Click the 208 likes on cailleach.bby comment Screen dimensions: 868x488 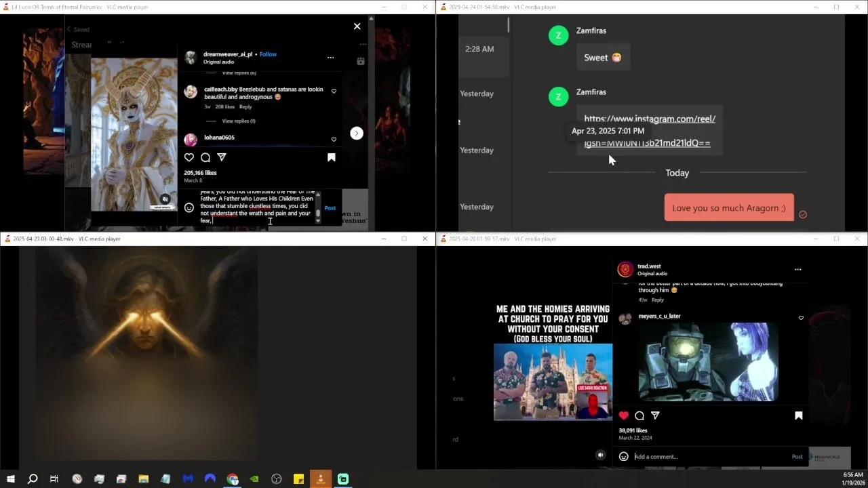coord(224,107)
